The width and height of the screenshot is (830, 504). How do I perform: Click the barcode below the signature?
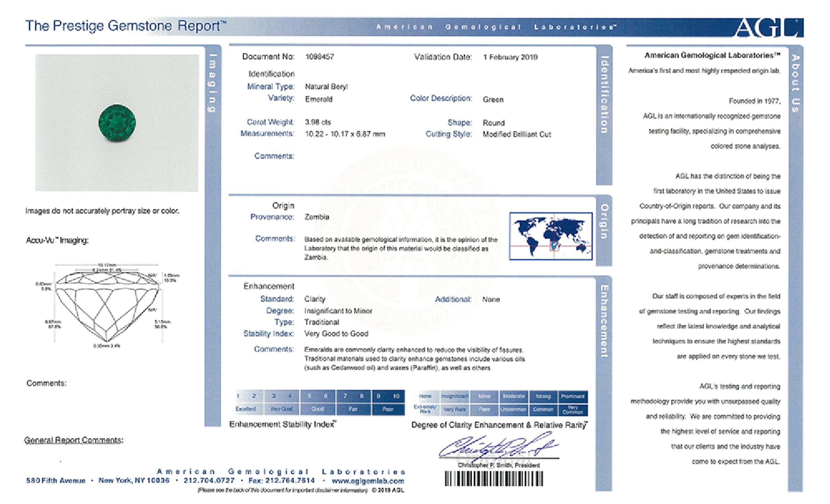point(494,478)
